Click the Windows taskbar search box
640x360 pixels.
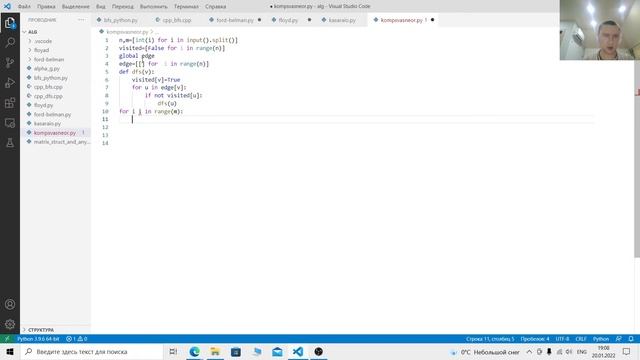pos(91,351)
